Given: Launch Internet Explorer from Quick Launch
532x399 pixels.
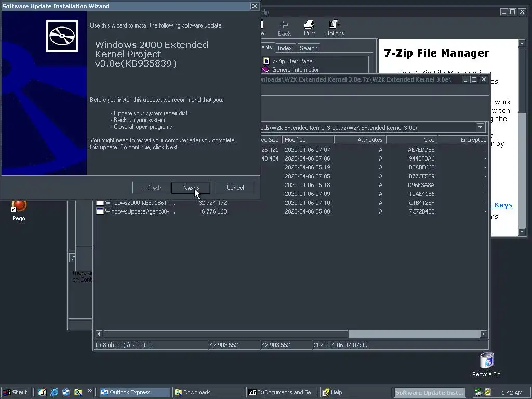Looking at the screenshot, I should click(54, 392).
